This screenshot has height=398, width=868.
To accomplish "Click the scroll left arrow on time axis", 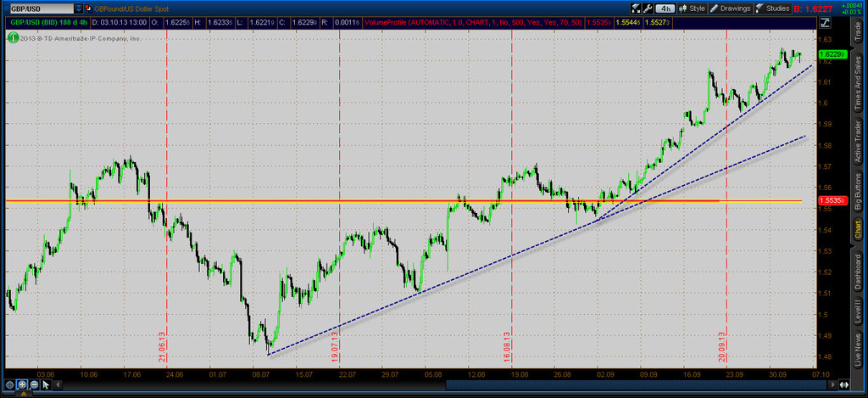I will click(x=57, y=384).
